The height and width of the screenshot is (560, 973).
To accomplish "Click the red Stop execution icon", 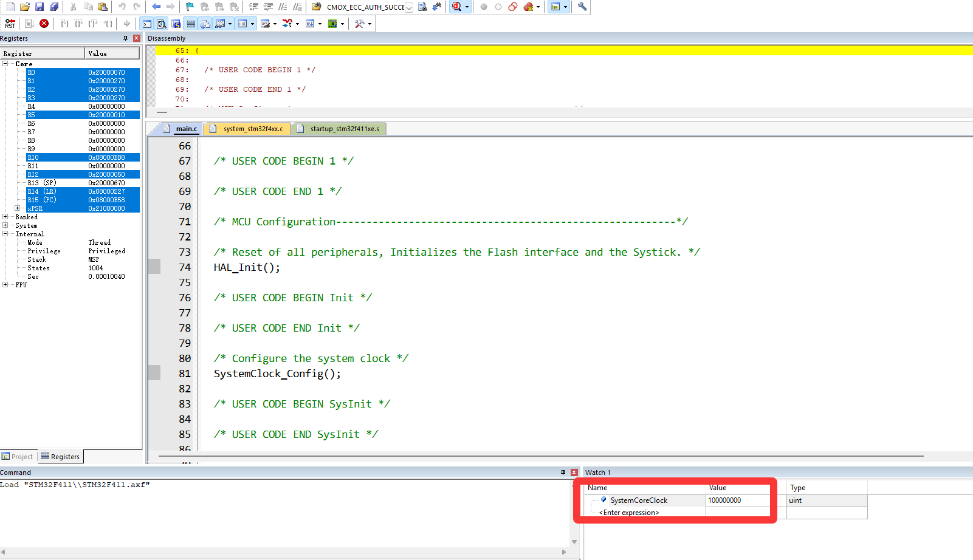I will click(x=44, y=24).
